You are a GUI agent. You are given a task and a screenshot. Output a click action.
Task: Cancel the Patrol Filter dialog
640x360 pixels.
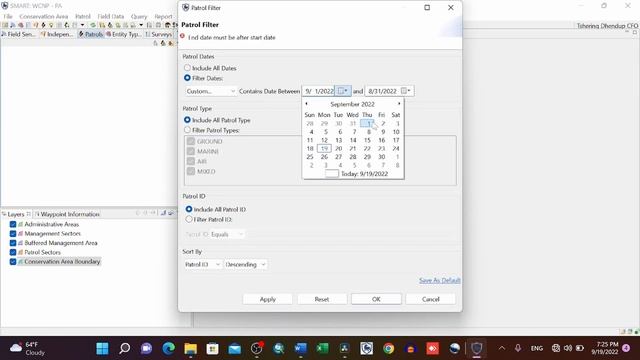431,299
